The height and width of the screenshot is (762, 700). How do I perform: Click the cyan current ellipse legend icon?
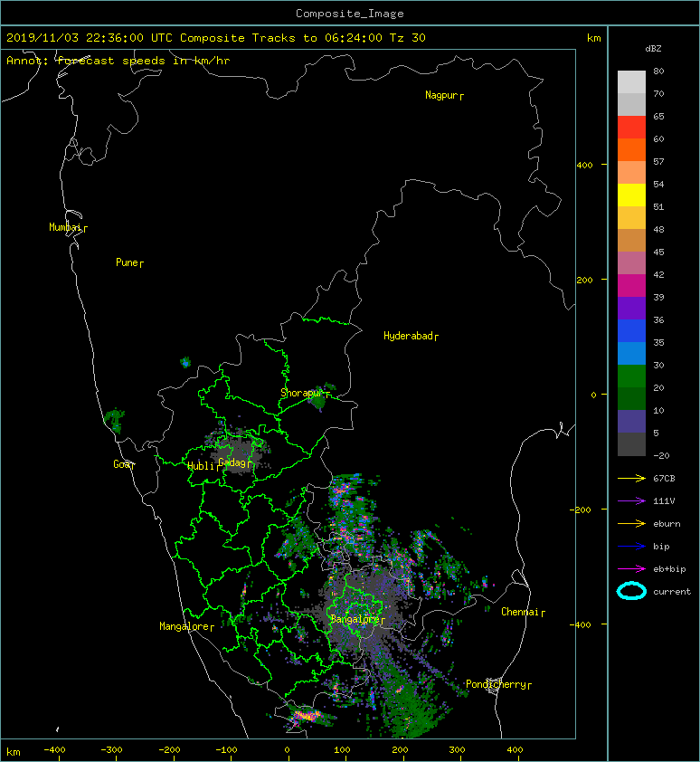pyautogui.click(x=631, y=591)
